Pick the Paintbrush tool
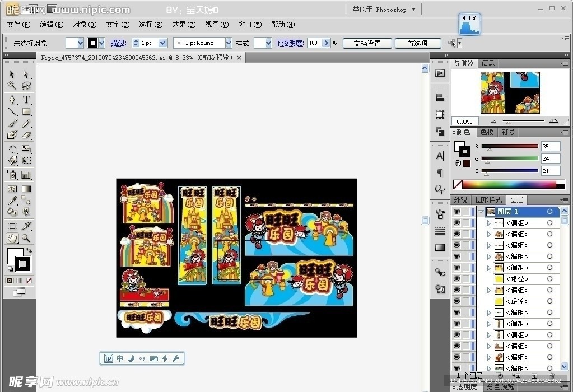This screenshot has width=573, height=392. pos(12,124)
